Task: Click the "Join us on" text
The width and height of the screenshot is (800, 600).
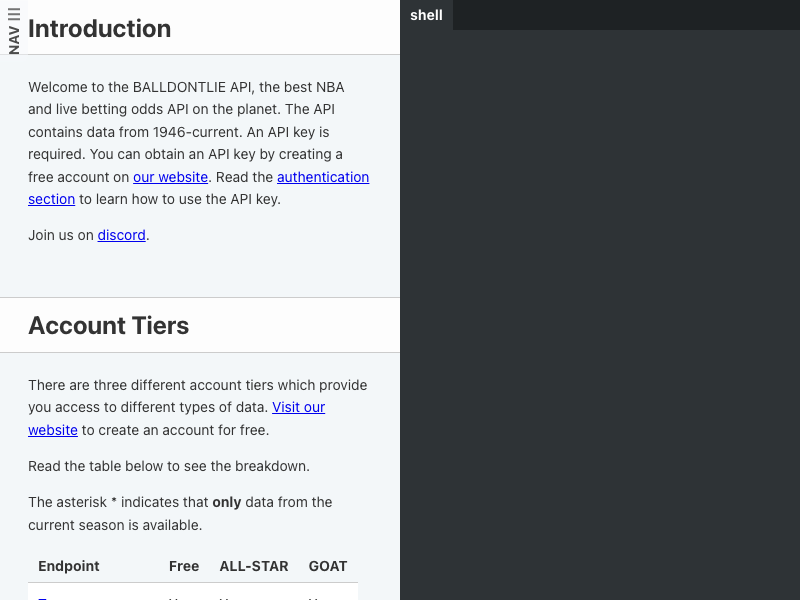Action: click(x=61, y=235)
